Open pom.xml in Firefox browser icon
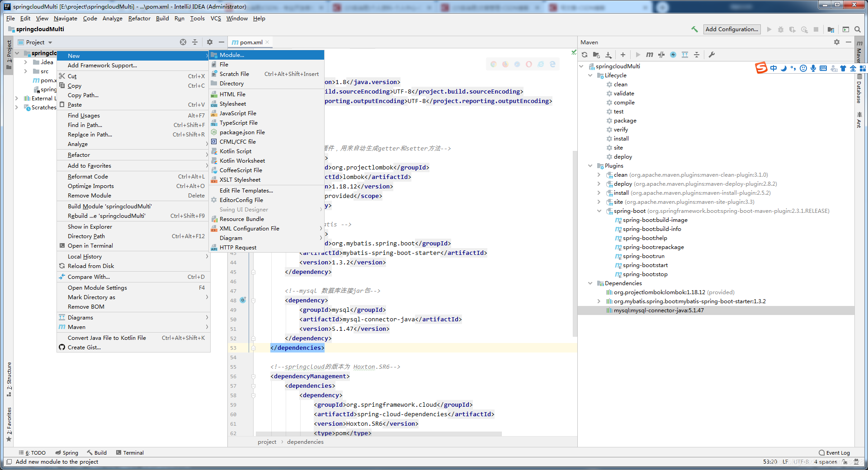Viewport: 868px width, 470px height. 505,64
